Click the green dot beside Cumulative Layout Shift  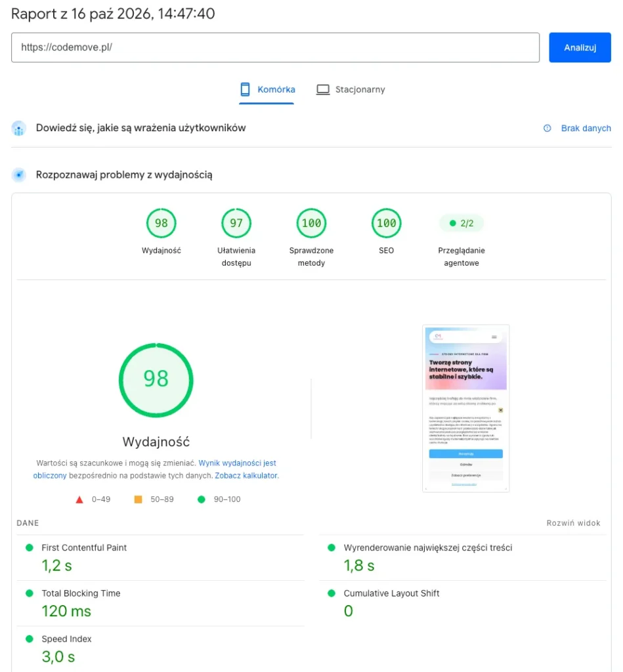[x=332, y=593]
